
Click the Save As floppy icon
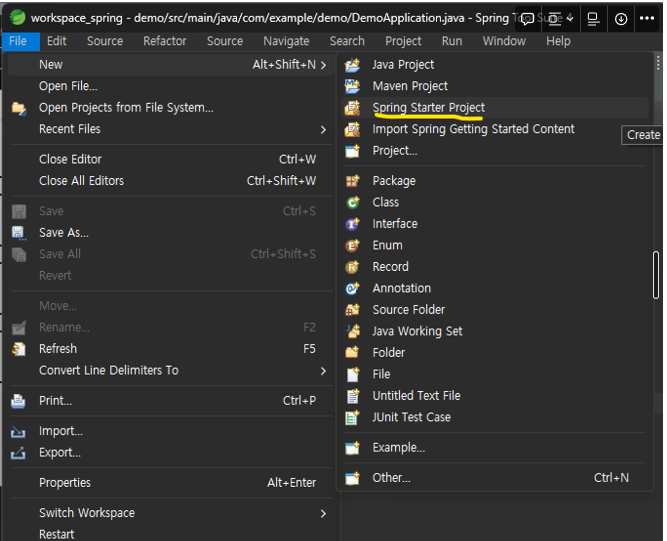pos(19,233)
